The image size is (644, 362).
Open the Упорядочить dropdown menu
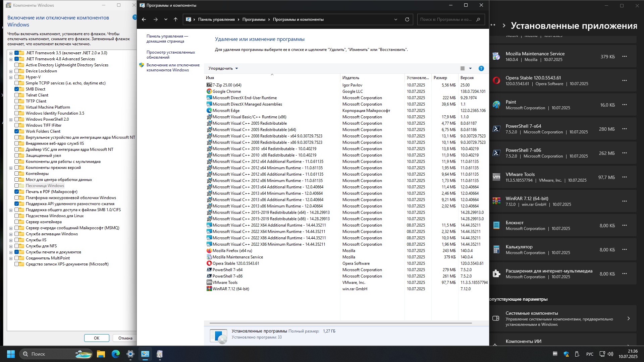point(223,68)
